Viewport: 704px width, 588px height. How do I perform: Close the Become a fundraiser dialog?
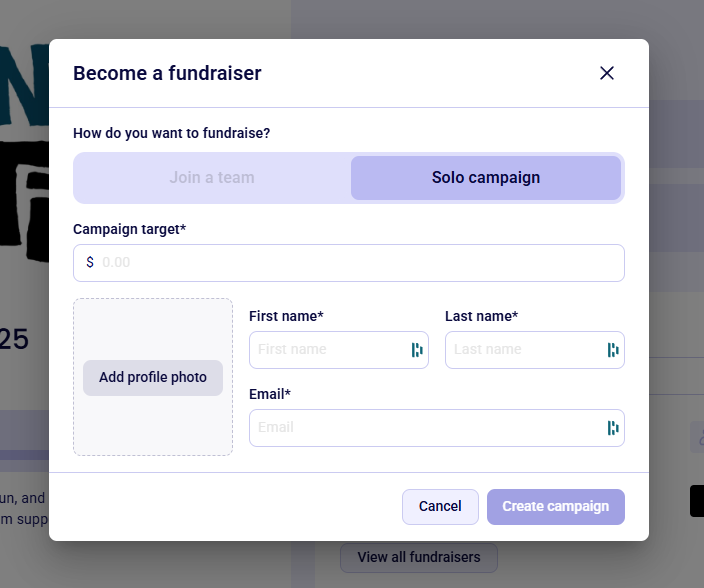(x=606, y=73)
